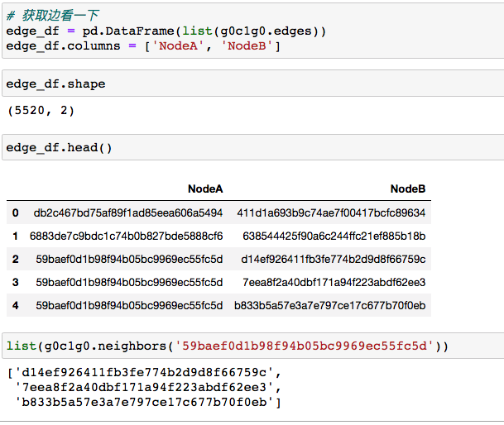Viewport: 504px width, 425px height.
Task: Click the NodeA column header
Action: 205,189
